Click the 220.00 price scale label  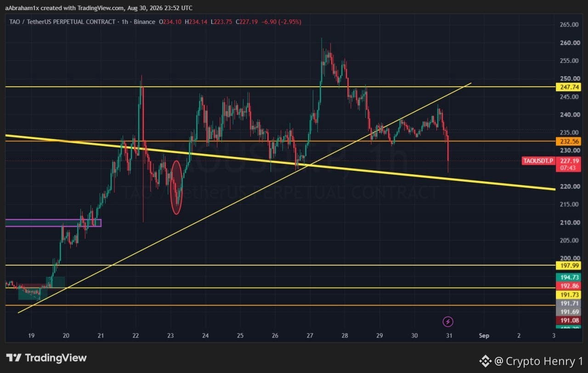tap(569, 186)
